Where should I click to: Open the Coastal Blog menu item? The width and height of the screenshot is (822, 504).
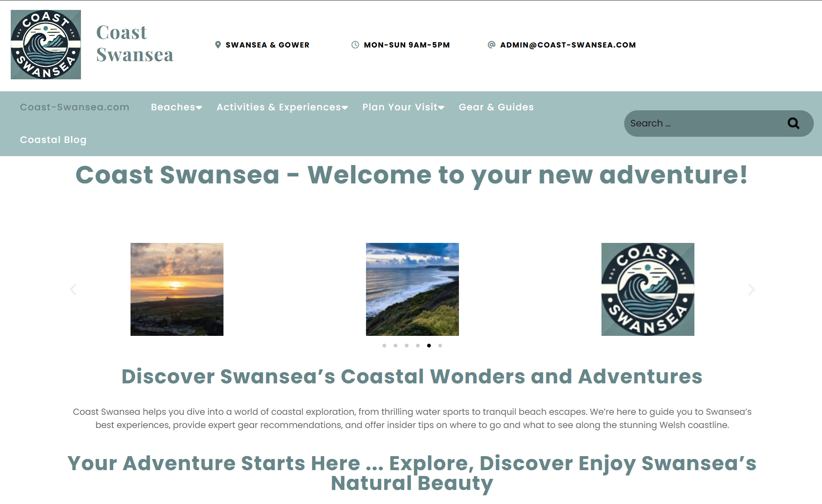point(53,140)
